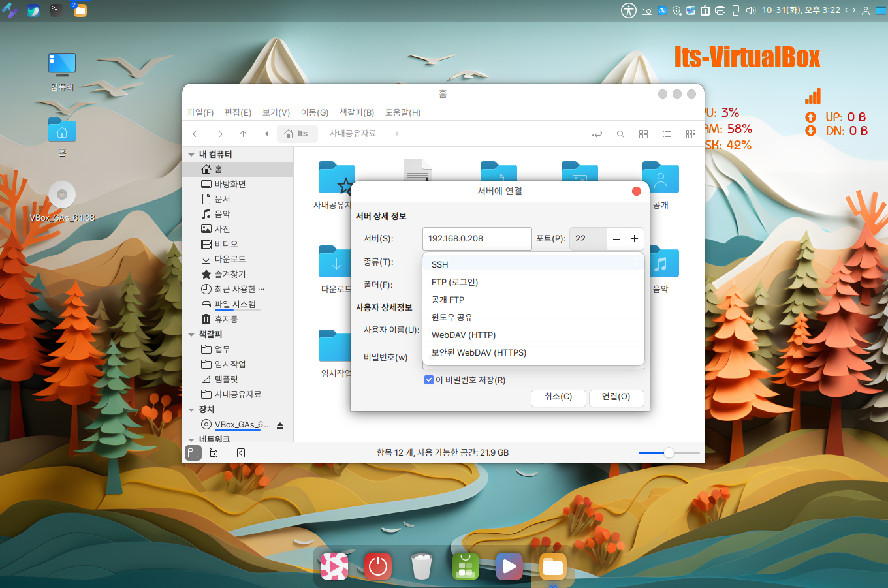The height and width of the screenshot is (588, 888).
Task: Launch the media player in dock
Action: (509, 566)
